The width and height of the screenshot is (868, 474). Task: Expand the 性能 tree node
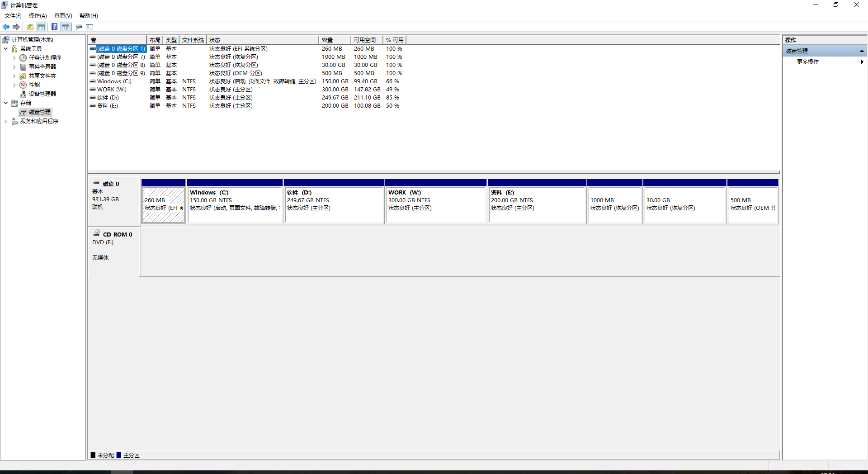pyautogui.click(x=14, y=85)
